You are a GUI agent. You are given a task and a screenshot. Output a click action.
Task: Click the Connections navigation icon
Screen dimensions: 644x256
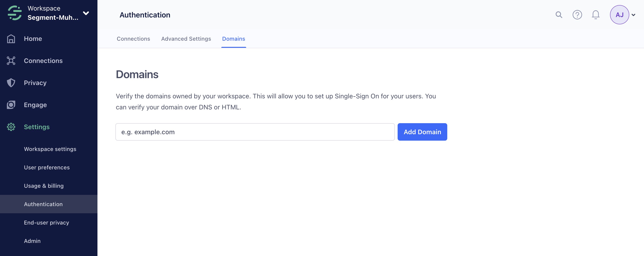11,61
